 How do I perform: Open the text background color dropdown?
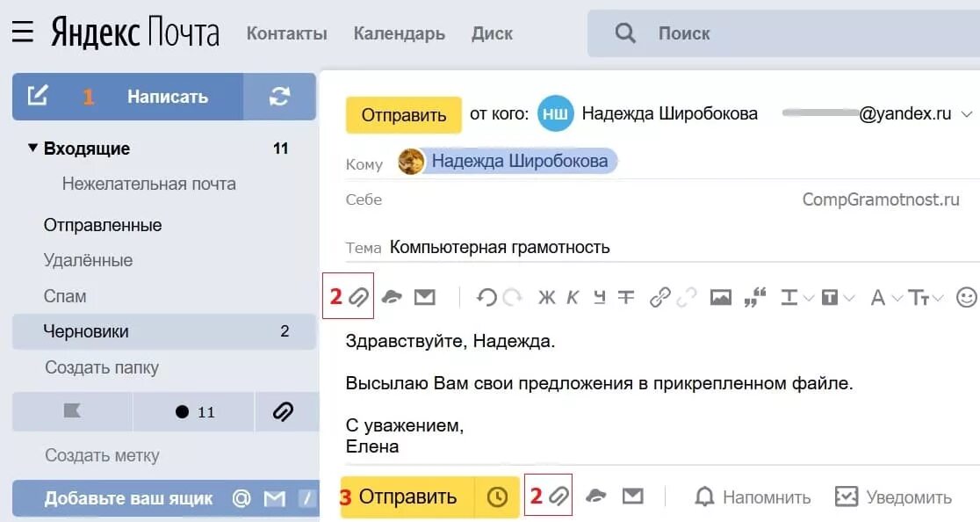coord(836,298)
